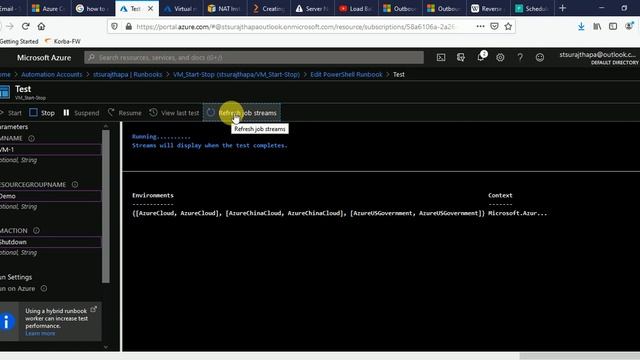Open the Korba-FW bookmark

click(63, 41)
